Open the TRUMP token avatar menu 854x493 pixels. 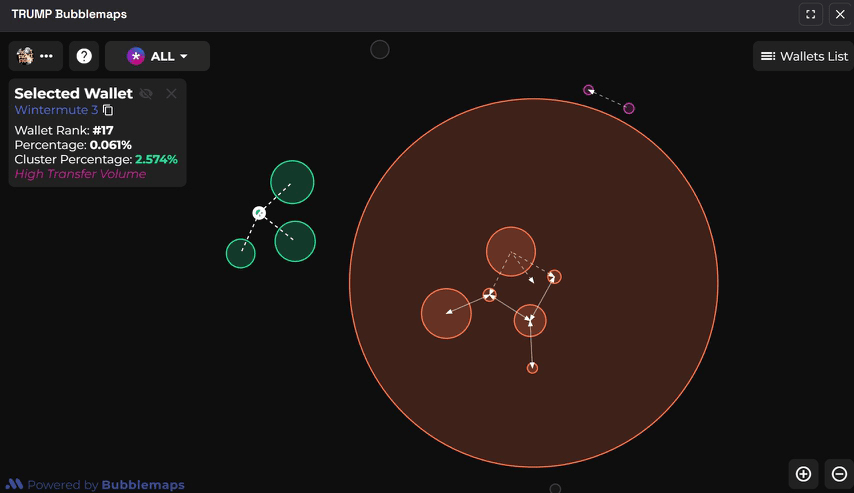35,56
